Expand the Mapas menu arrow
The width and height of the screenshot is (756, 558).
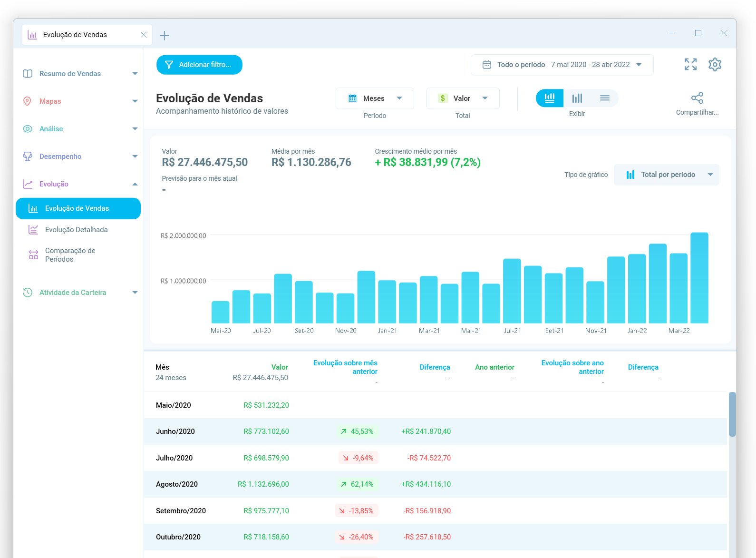tap(135, 101)
